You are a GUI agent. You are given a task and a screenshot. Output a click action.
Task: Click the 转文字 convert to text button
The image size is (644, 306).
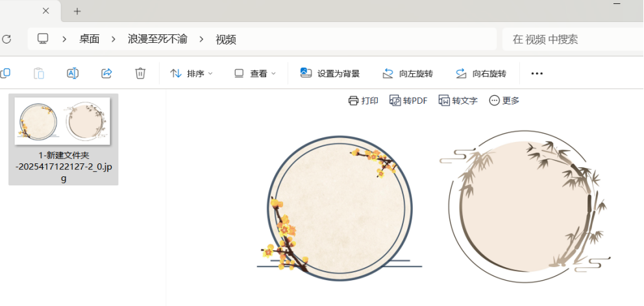coord(458,100)
